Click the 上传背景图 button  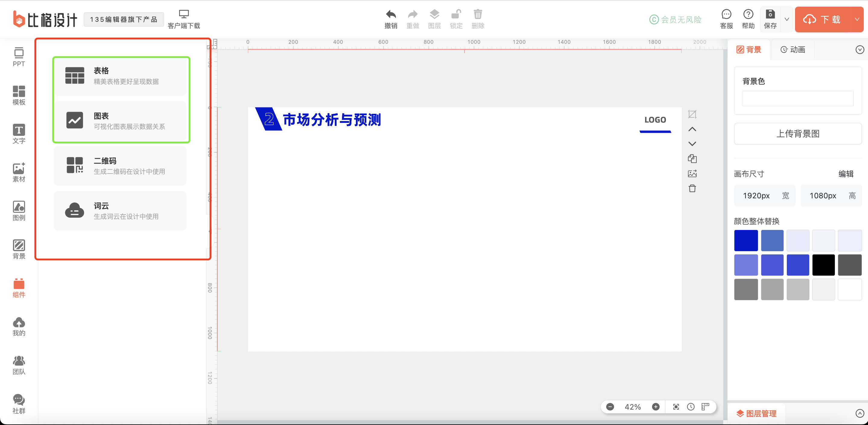797,134
